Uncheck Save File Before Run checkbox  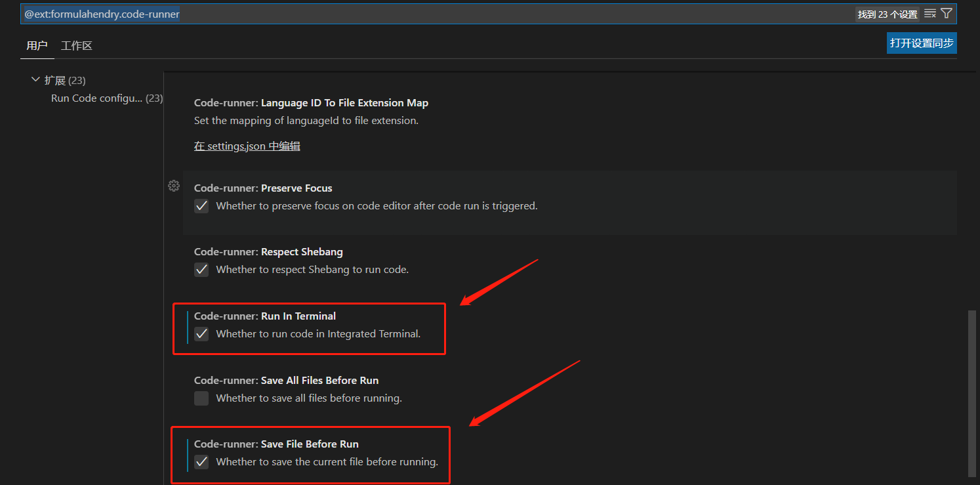pos(201,462)
